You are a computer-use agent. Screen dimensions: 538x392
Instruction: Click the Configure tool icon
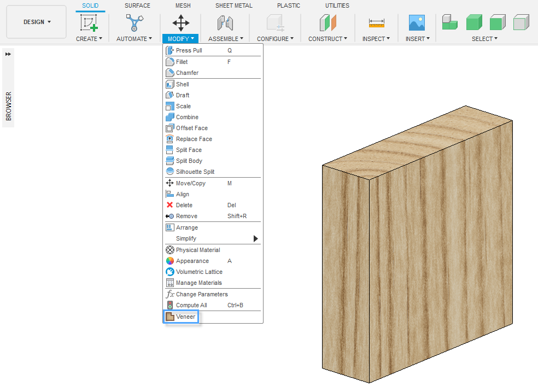coord(275,23)
